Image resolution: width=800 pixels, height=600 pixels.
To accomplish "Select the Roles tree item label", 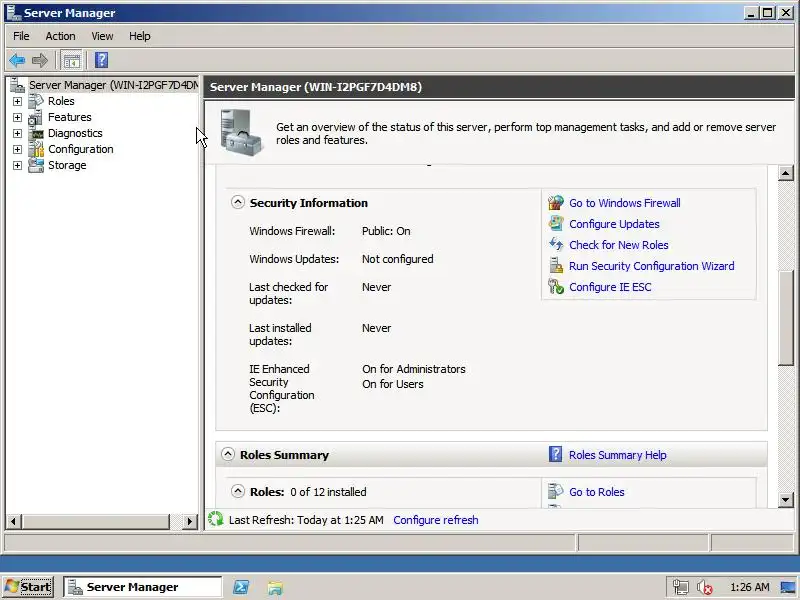I will [61, 101].
